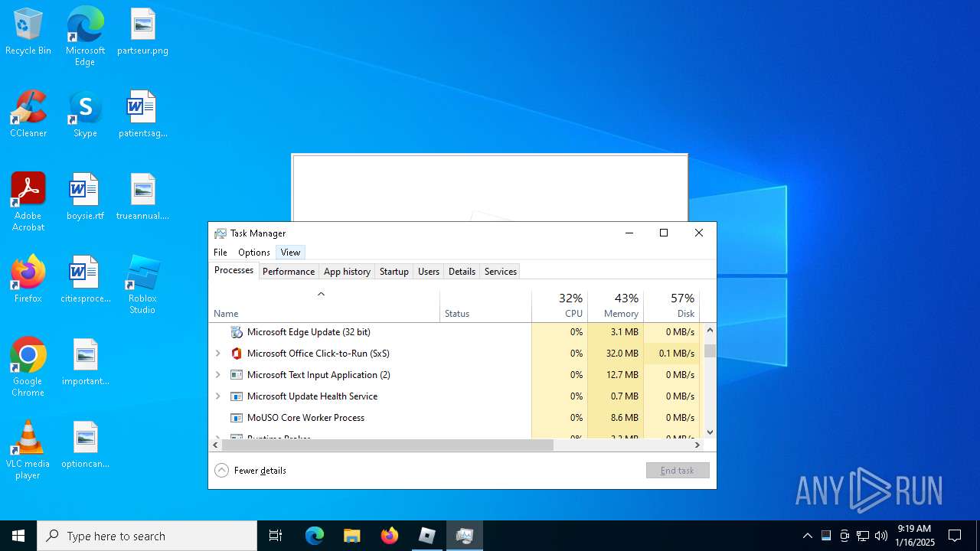Switch to the Details tab

tap(462, 272)
